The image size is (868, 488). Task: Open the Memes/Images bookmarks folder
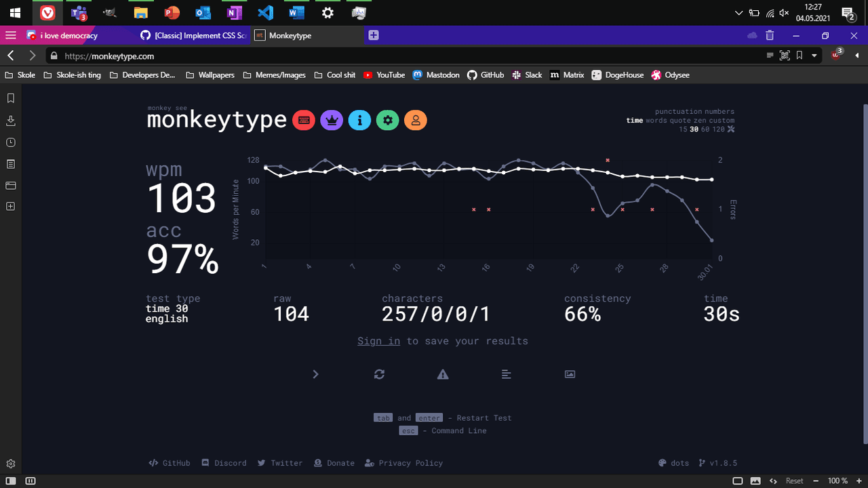(x=274, y=75)
